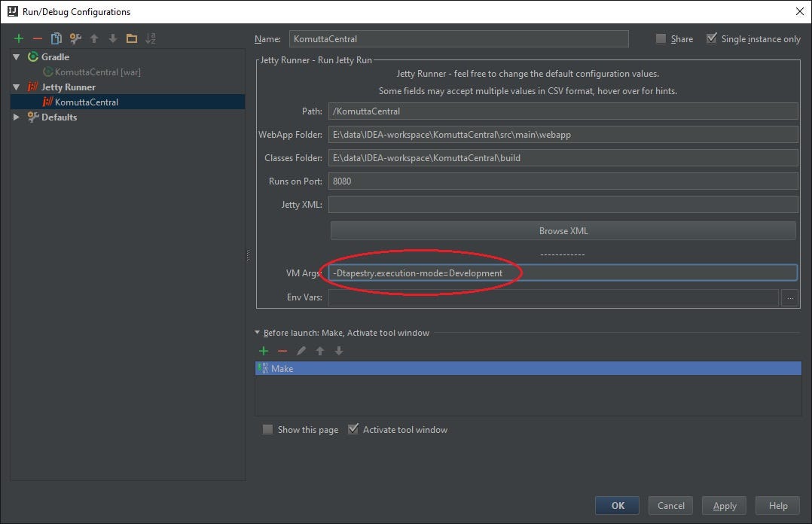The width and height of the screenshot is (812, 524).
Task: Create a new folder for configurations
Action: point(131,38)
